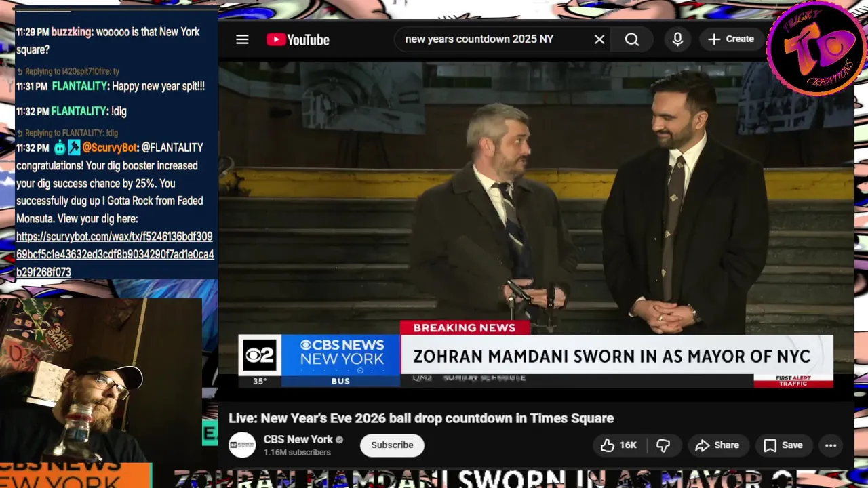Click the 'Replying to FLANTALITY: !dig' line
The height and width of the screenshot is (488, 868).
[x=67, y=133]
